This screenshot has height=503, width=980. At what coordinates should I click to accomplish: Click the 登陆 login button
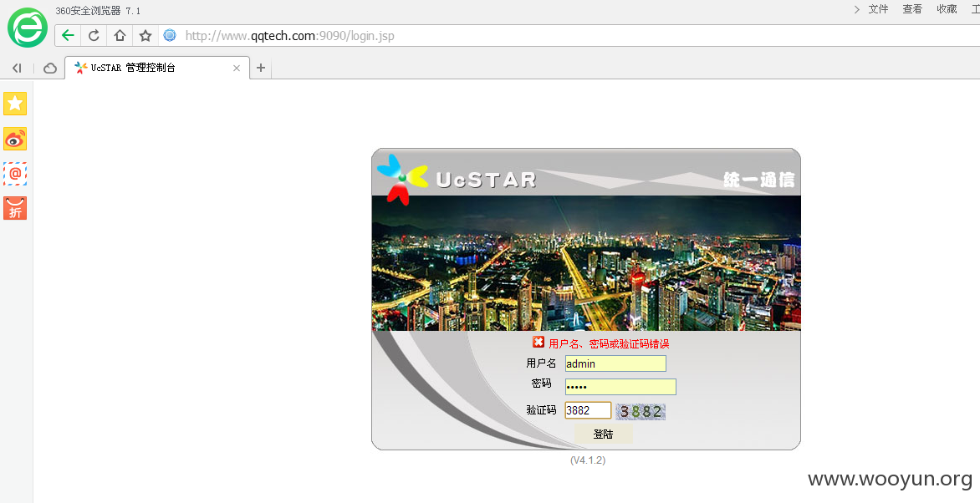tap(603, 434)
